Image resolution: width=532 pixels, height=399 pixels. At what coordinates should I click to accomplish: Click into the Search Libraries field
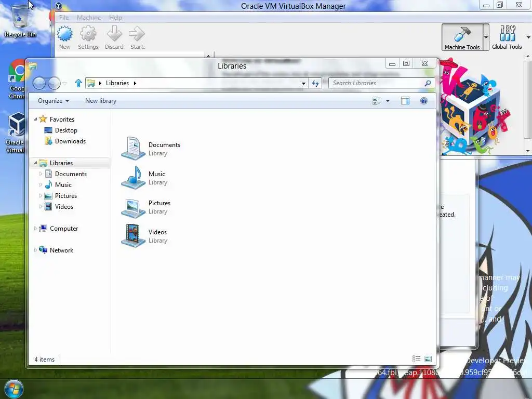click(x=377, y=83)
